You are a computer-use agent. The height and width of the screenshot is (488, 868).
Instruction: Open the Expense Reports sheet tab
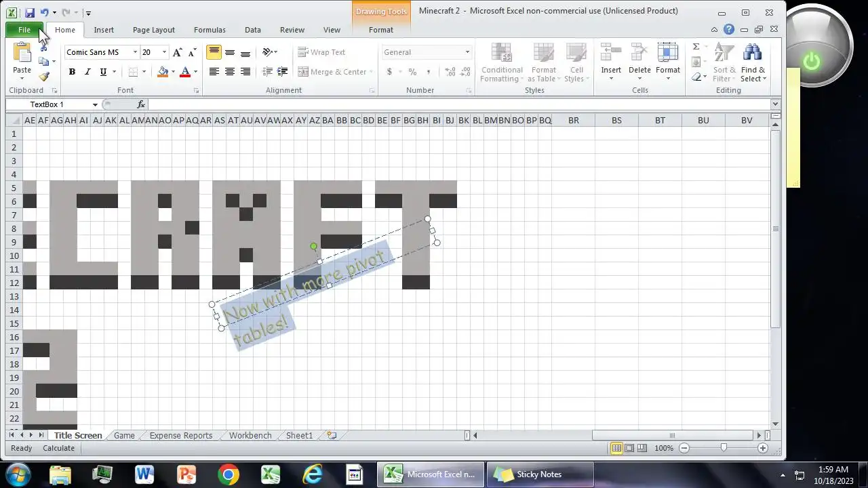coord(181,435)
